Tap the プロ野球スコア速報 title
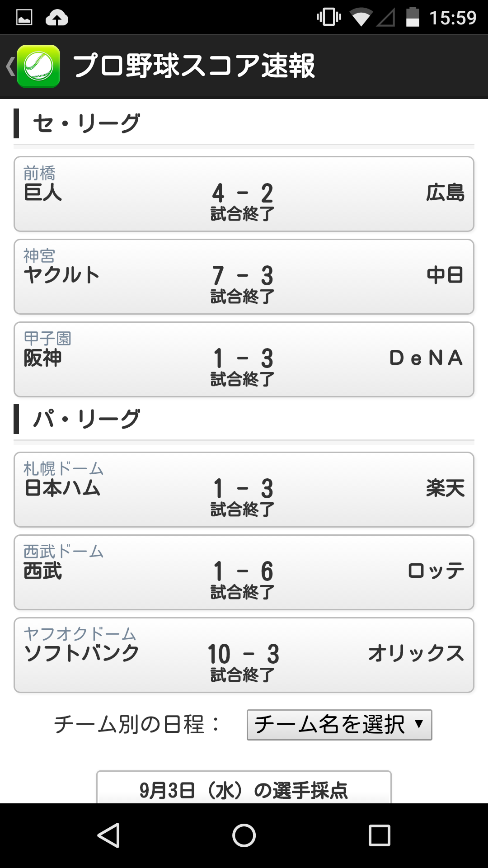 tap(193, 66)
